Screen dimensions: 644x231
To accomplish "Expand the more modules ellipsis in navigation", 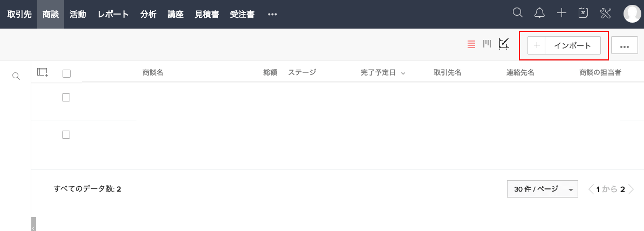I will (x=272, y=15).
